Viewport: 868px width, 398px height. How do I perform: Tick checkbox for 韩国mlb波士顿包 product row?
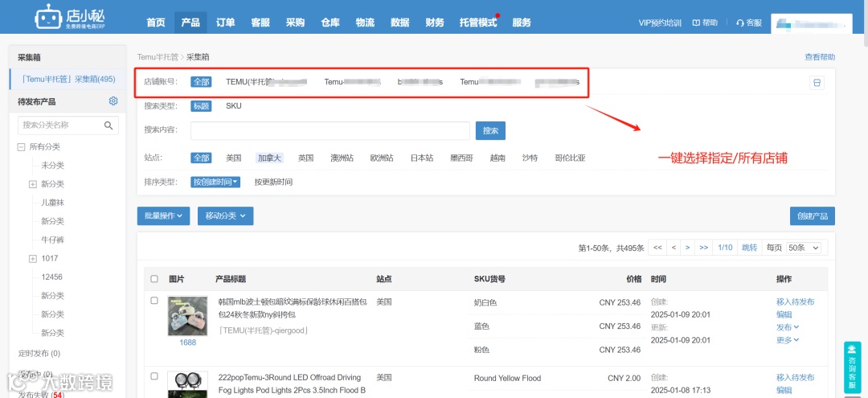154,301
